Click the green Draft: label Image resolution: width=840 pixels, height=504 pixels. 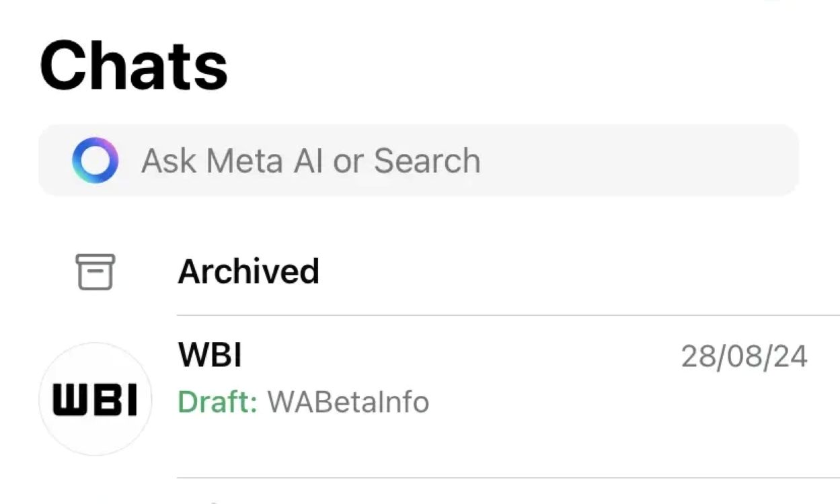[x=217, y=402]
